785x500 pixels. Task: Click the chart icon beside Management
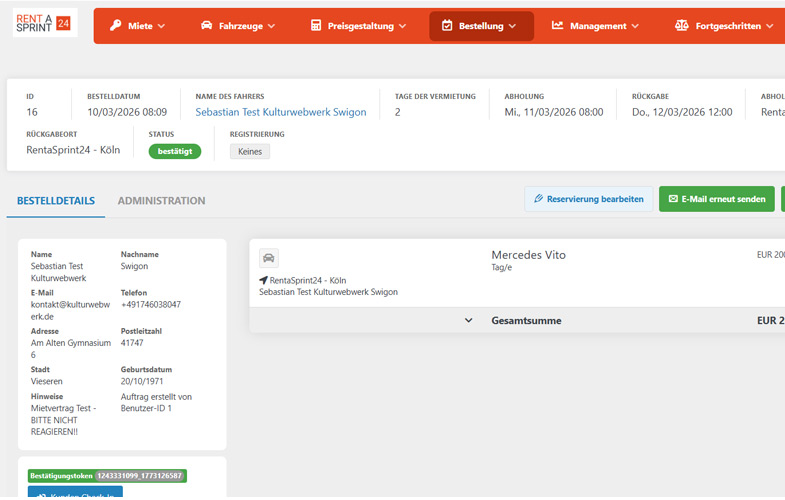point(558,26)
